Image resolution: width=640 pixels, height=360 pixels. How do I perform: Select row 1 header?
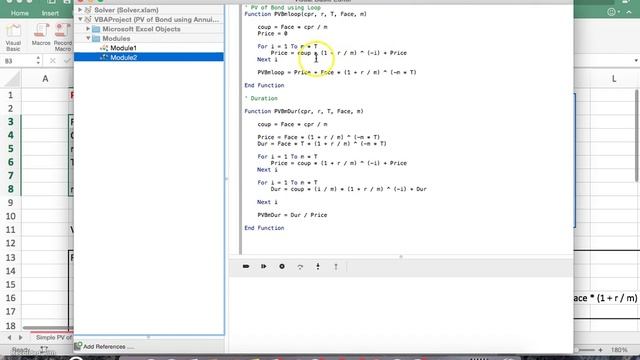(11, 95)
